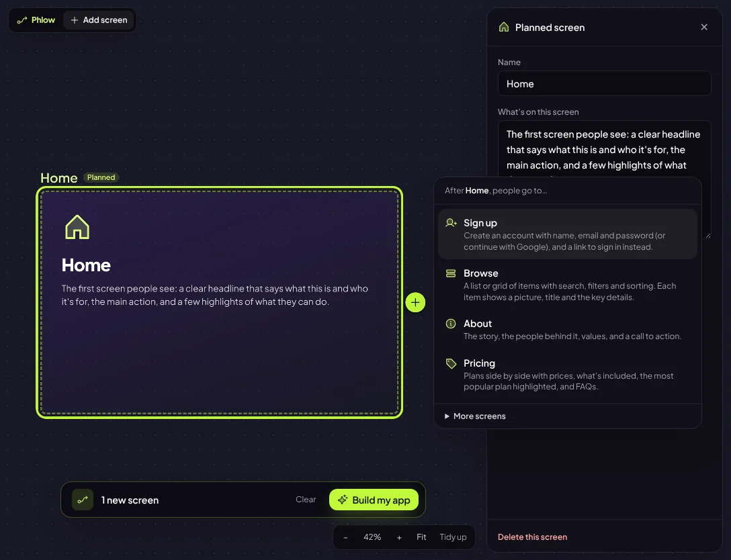Select the Home planned screen card
This screenshot has height=560, width=731.
[220, 302]
